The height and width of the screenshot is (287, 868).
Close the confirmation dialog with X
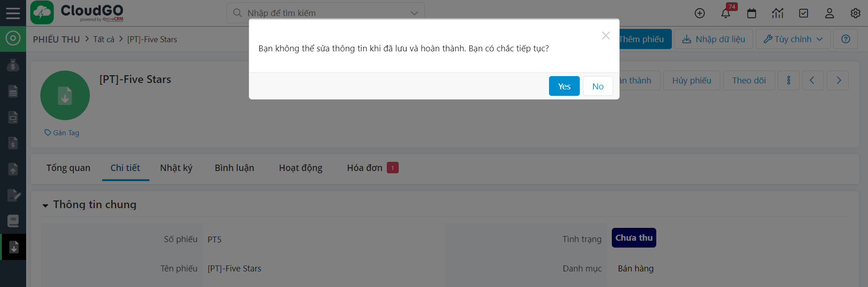(605, 36)
